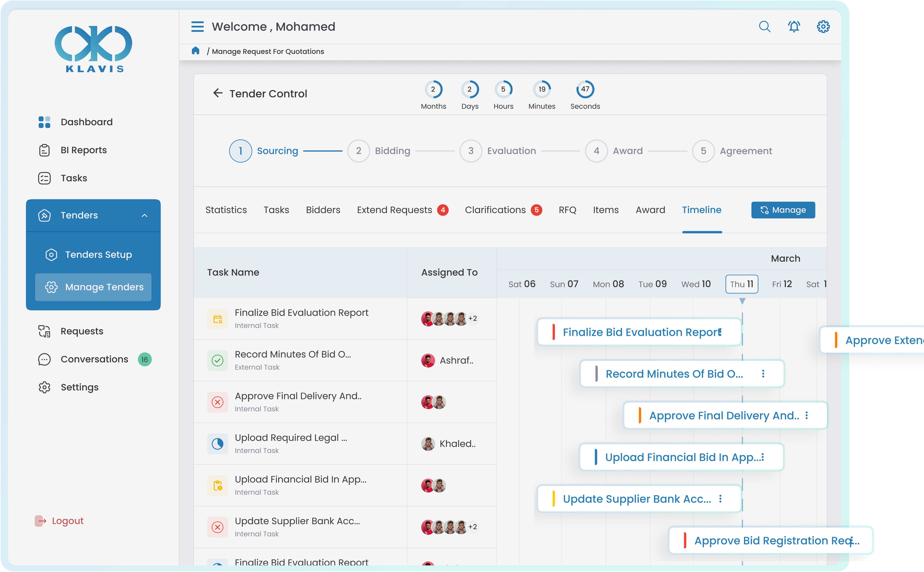924x572 pixels.
Task: Select step 3 Evaluation circle
Action: [471, 151]
